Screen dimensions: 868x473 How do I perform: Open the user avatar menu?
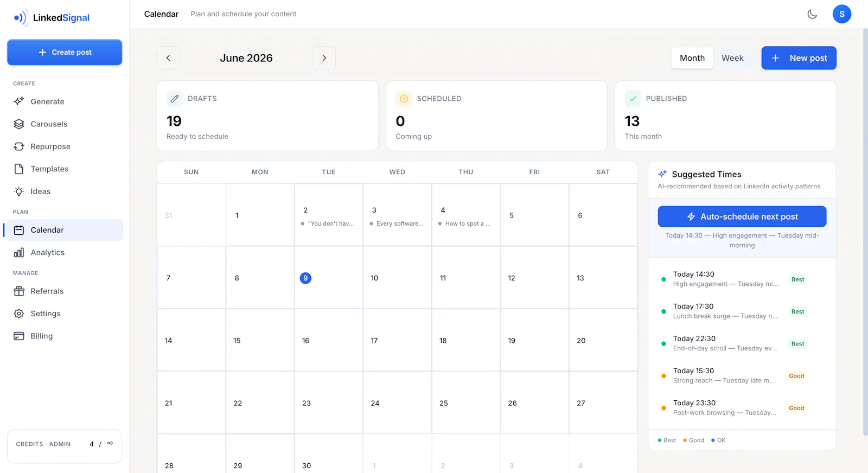pyautogui.click(x=841, y=14)
